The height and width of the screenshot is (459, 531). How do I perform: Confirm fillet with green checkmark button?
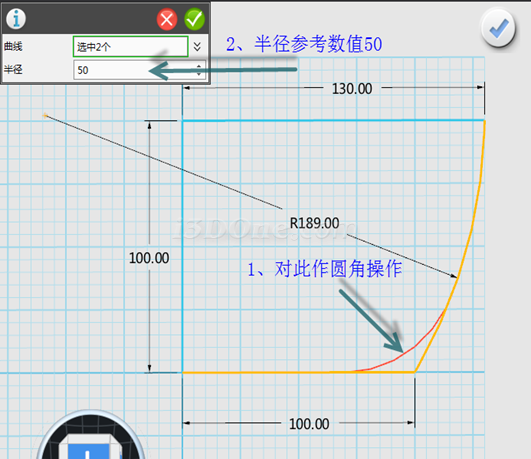click(x=194, y=19)
